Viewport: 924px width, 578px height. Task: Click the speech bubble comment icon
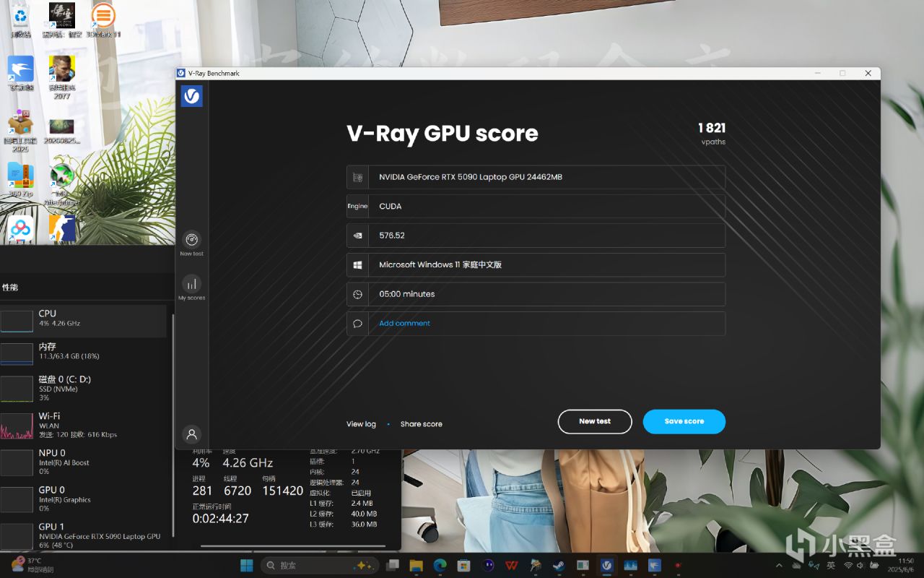[357, 324]
